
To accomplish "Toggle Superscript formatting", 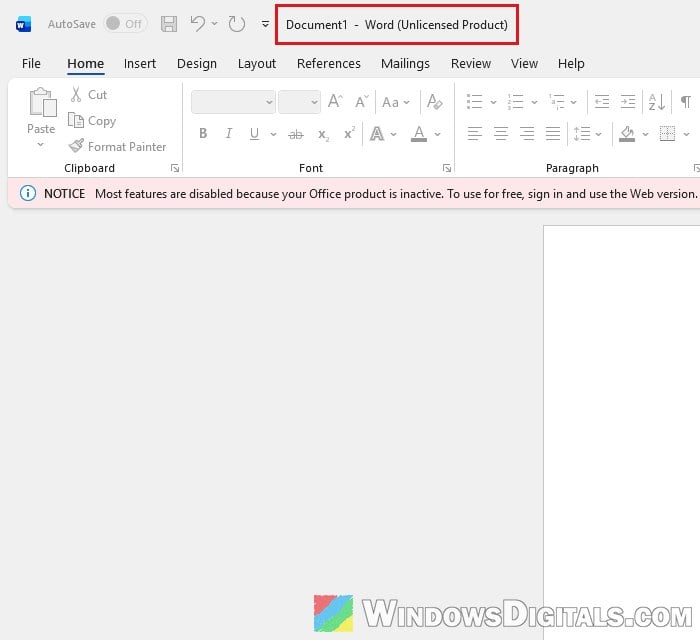I will [350, 133].
